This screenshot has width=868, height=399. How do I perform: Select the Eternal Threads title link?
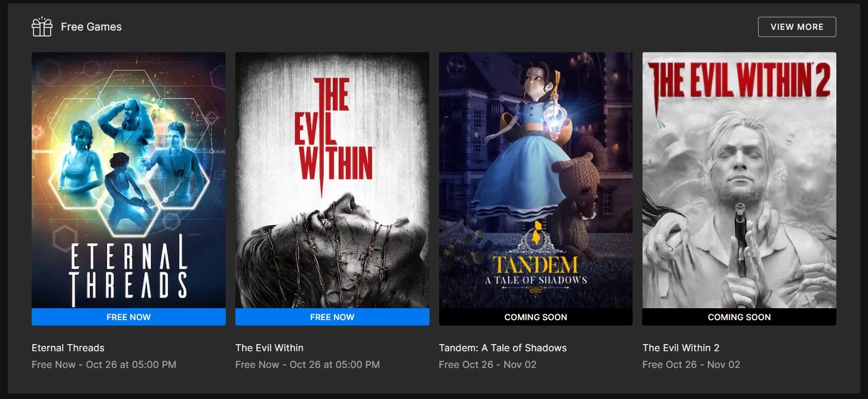(68, 348)
